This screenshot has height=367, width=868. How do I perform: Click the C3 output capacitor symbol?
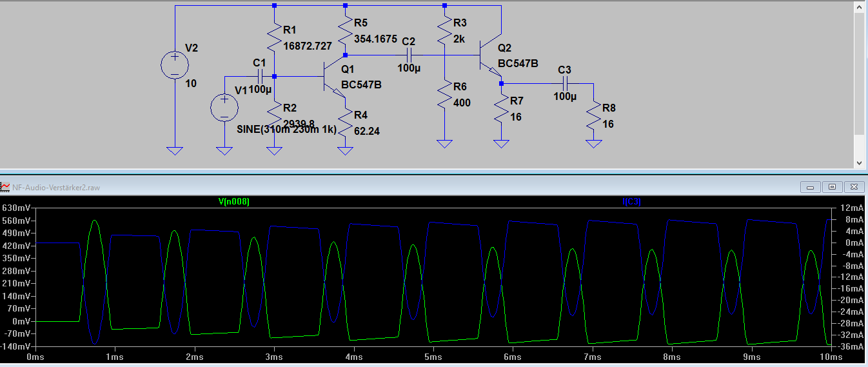(565, 84)
